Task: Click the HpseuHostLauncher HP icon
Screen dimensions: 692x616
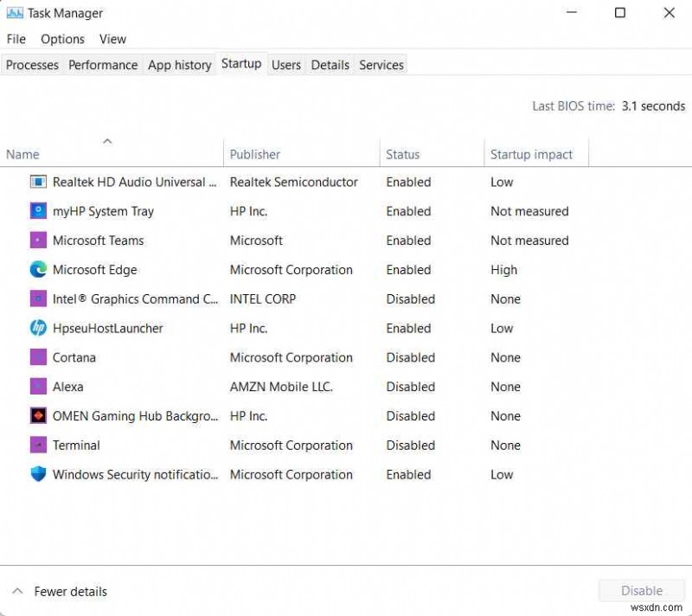Action: click(x=38, y=328)
